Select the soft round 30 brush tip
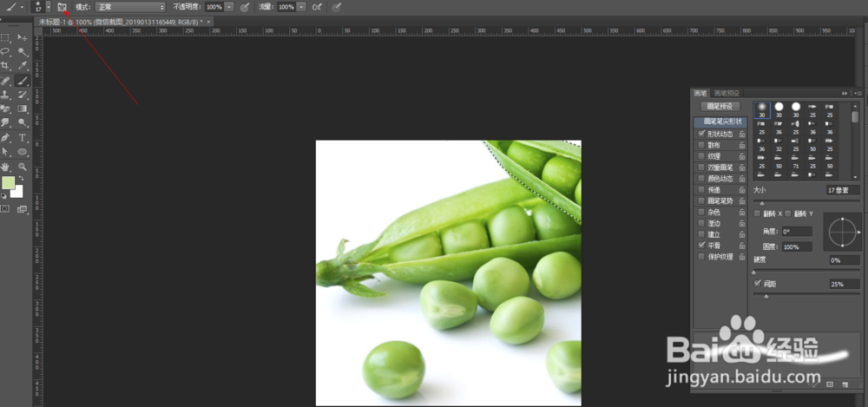Screen dimensions: 868x407 762,109
